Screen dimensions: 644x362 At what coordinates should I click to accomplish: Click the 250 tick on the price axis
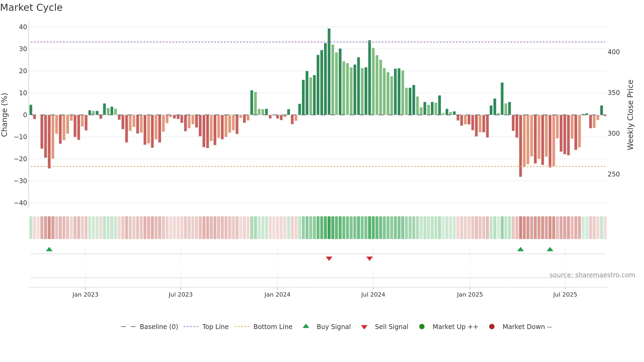coord(614,174)
